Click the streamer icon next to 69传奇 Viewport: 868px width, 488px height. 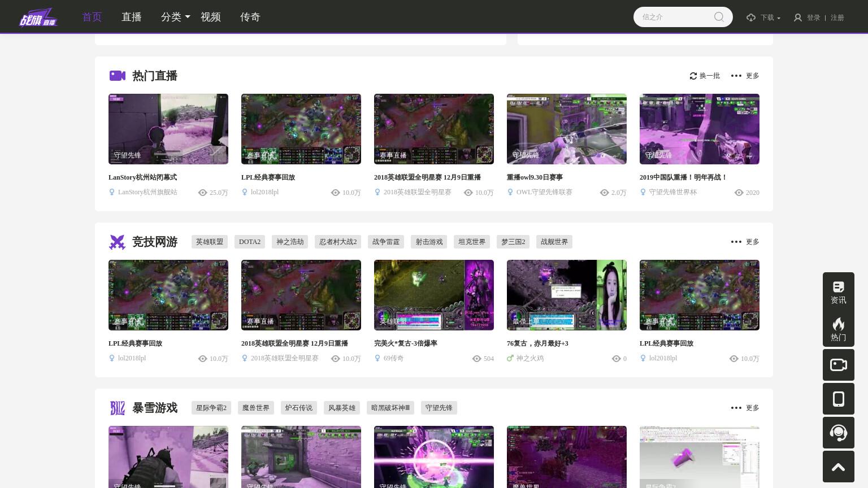pos(377,358)
